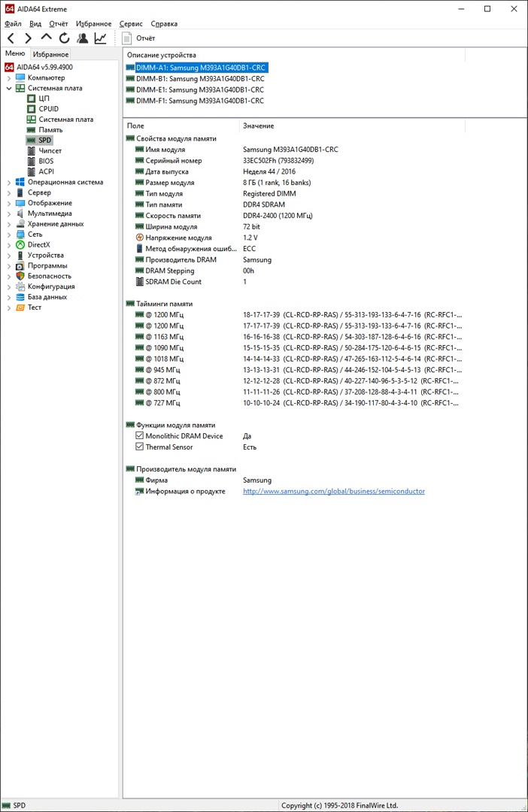Switch to the Меню tab
The width and height of the screenshot is (528, 812).
[x=15, y=53]
